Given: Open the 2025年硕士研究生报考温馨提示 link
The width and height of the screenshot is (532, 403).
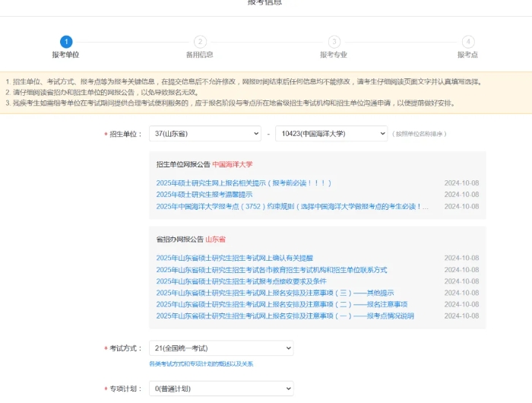Looking at the screenshot, I should coord(204,195).
